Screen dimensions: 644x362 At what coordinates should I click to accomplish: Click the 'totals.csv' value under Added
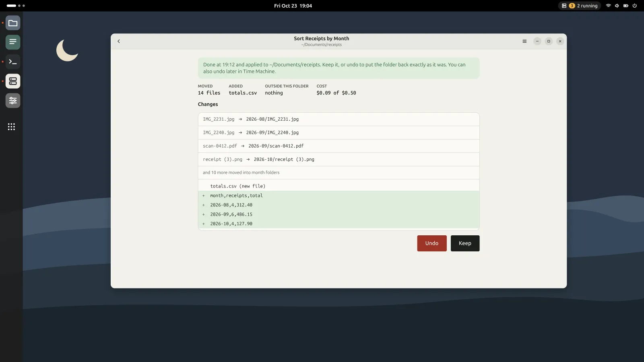point(243,93)
